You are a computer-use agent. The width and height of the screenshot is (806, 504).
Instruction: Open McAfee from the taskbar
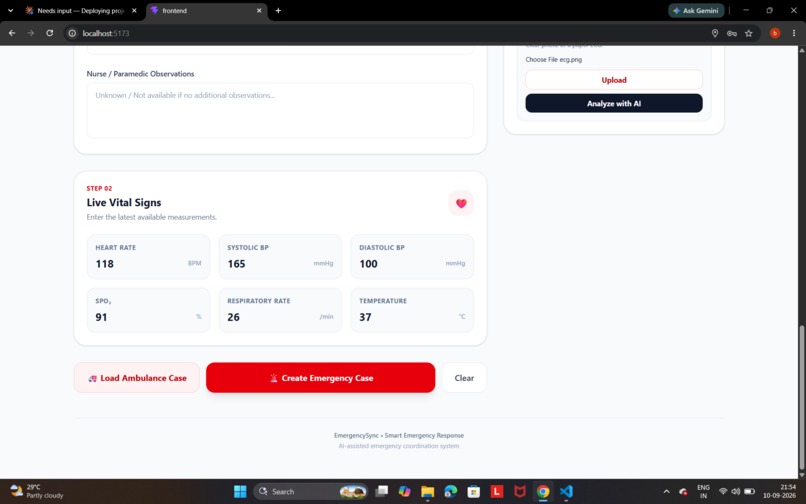point(520,492)
